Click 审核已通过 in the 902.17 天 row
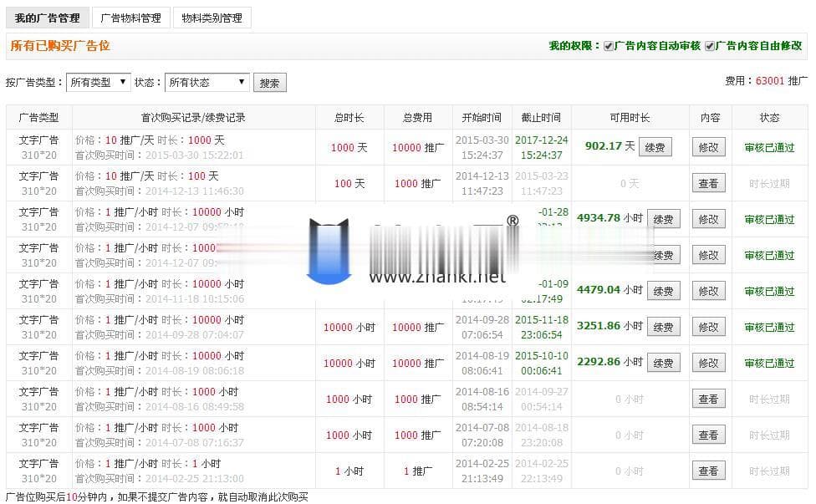Image resolution: width=816 pixels, height=504 pixels. (x=770, y=148)
